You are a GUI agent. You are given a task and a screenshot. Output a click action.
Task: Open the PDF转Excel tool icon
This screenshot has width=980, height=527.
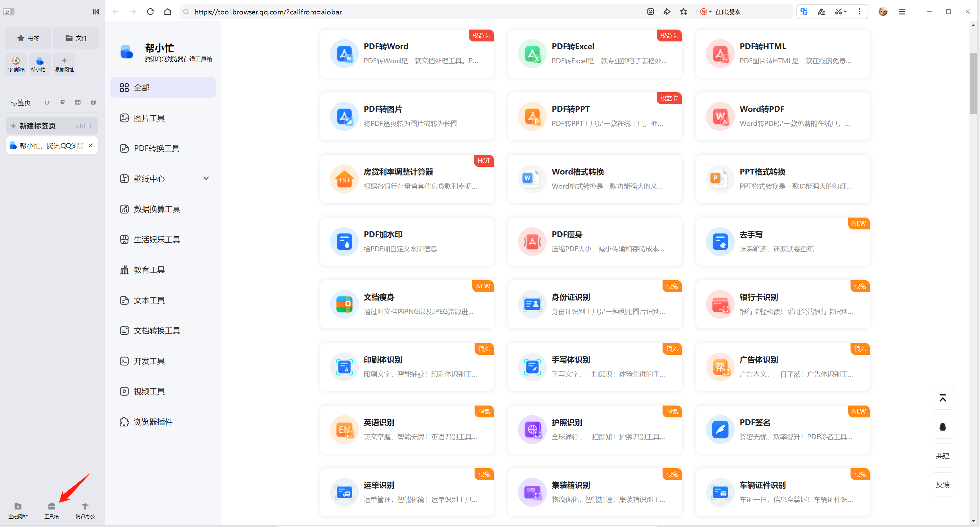[x=532, y=54]
